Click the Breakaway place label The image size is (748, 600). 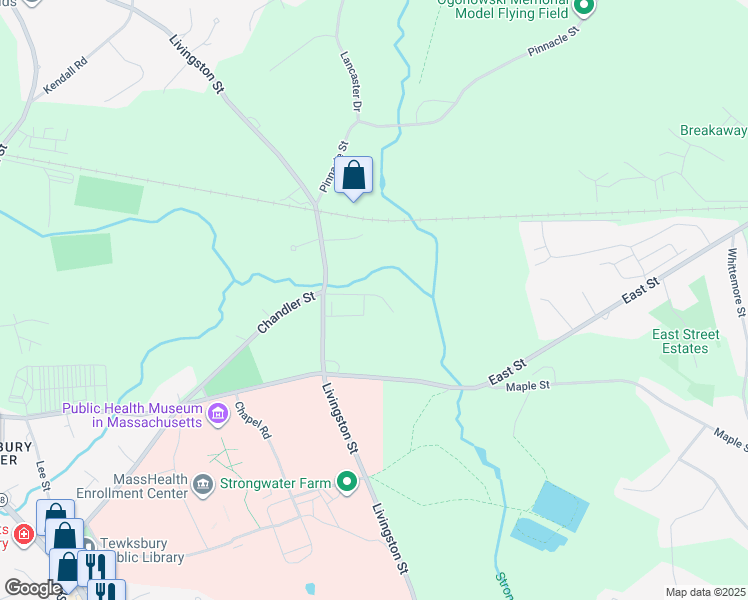714,131
